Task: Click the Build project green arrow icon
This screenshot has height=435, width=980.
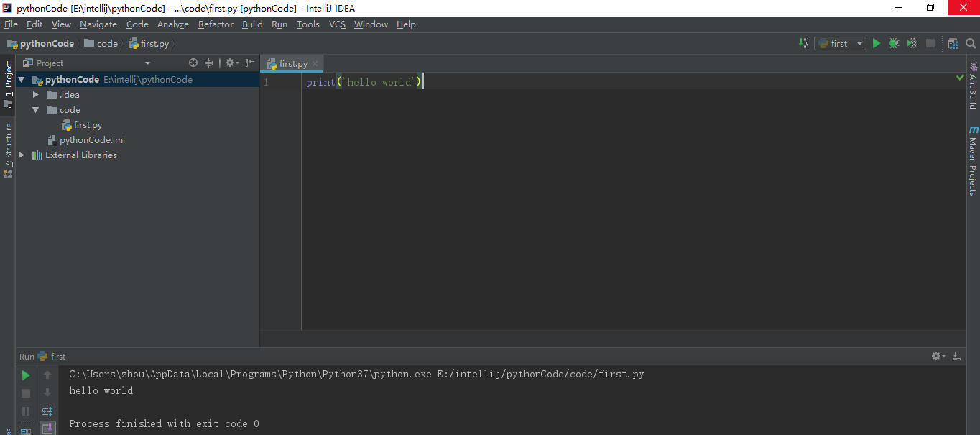Action: click(804, 43)
